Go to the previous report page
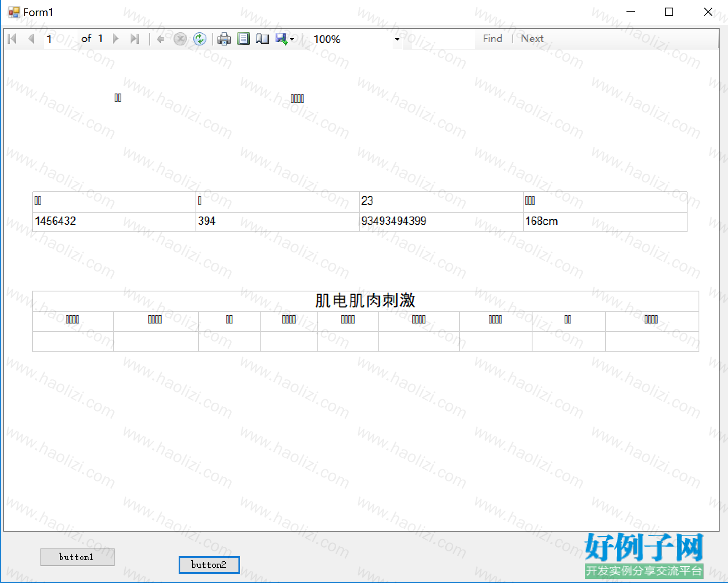The image size is (728, 583). [x=31, y=39]
